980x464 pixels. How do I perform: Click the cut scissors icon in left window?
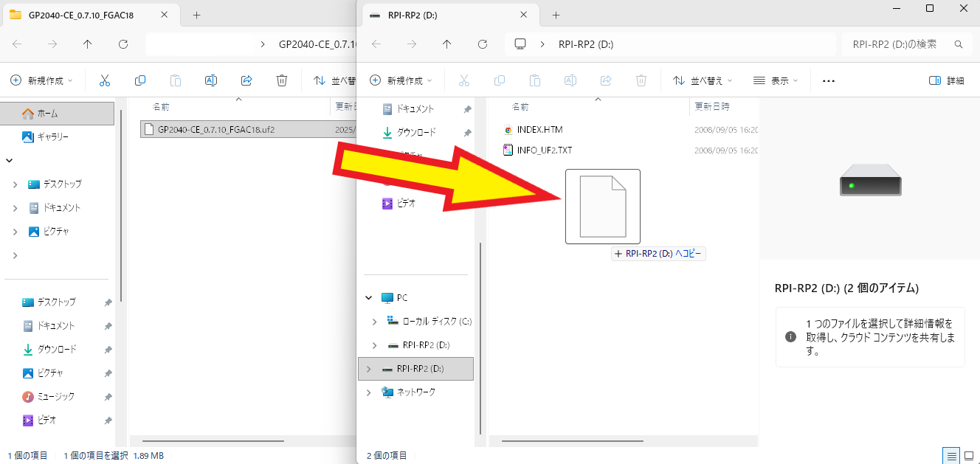[105, 80]
